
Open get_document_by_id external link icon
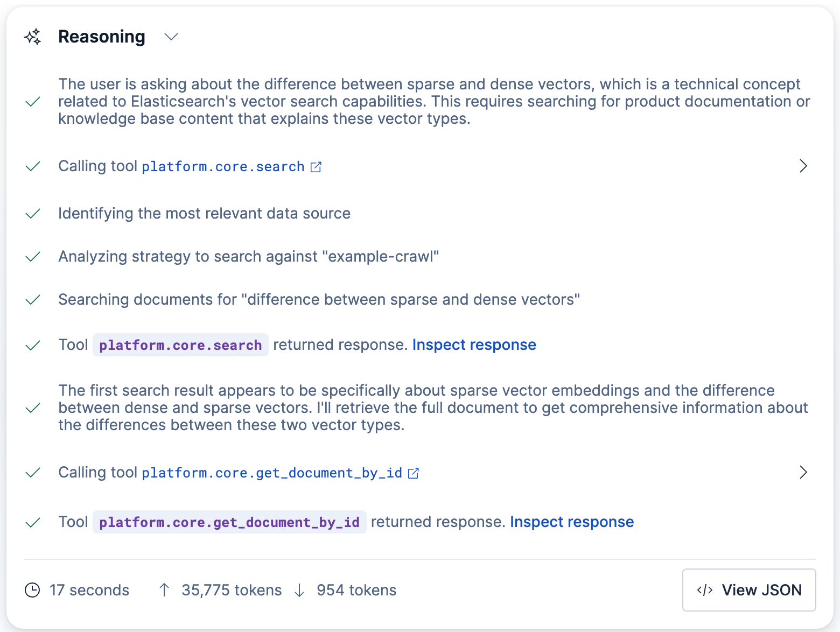414,473
